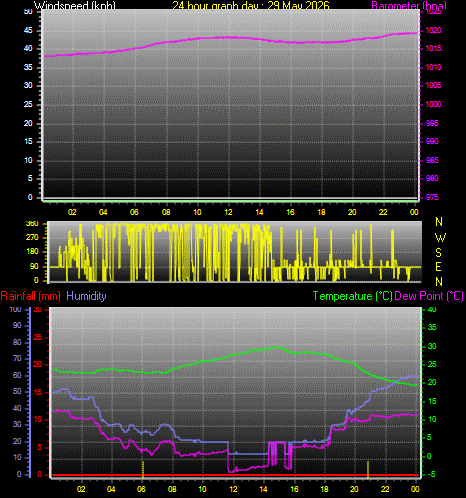
Task: Click the "24 hour graph day : 29 May 2026" title
Action: coord(251,5)
